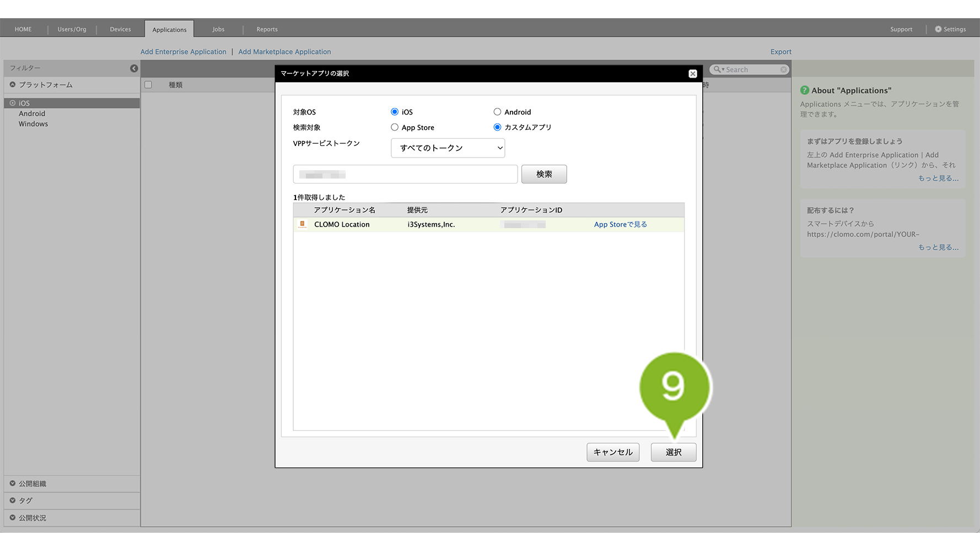980x551 pixels.
Task: Expand the 公開状況 filter section
Action: 13,518
